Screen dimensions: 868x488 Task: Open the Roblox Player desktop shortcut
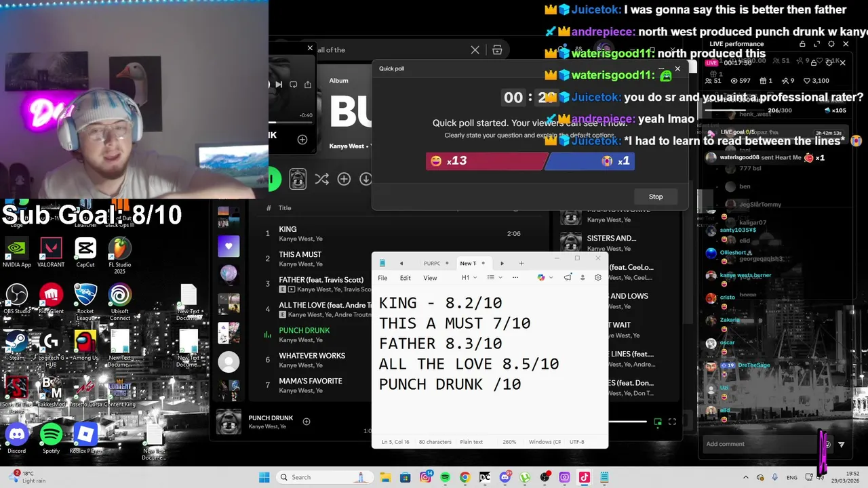click(x=85, y=438)
